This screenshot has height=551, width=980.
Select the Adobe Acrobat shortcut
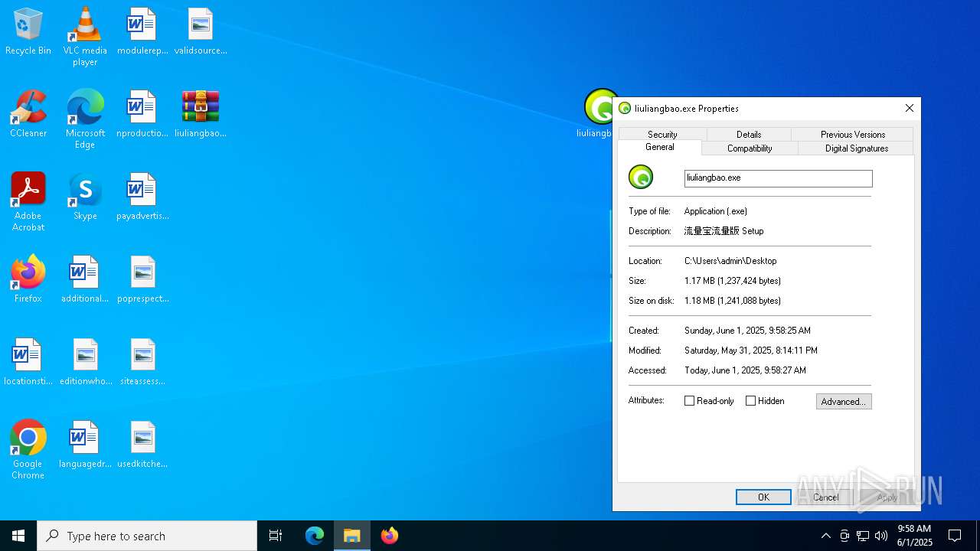(28, 201)
